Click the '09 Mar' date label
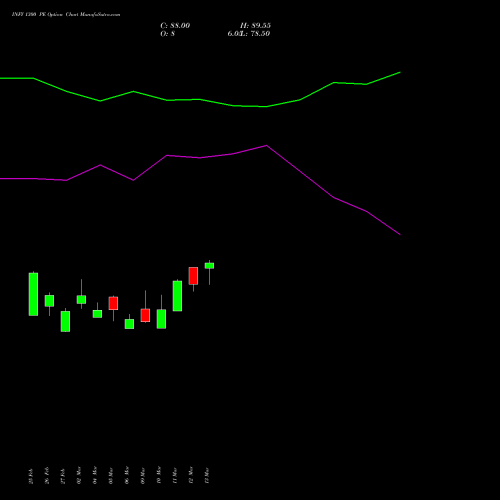This screenshot has width=500, height=500. (x=143, y=476)
